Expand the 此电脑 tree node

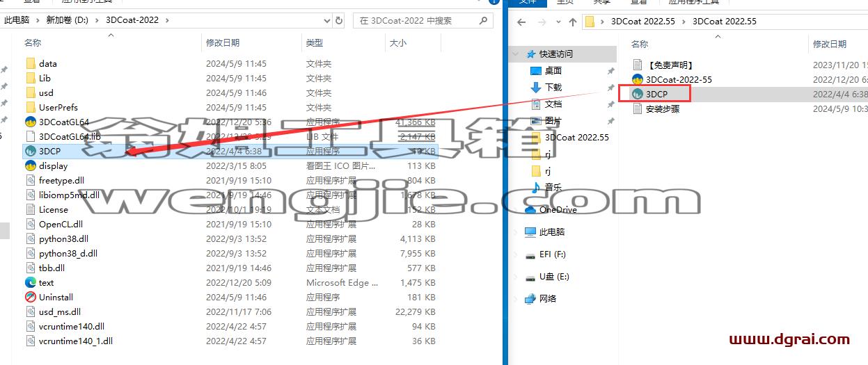click(515, 232)
